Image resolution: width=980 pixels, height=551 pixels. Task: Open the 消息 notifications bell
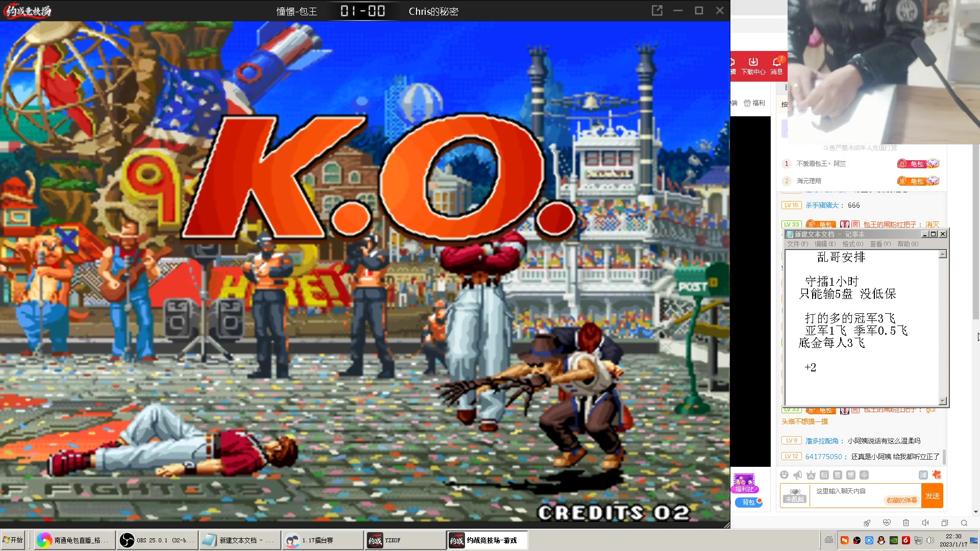click(x=777, y=66)
